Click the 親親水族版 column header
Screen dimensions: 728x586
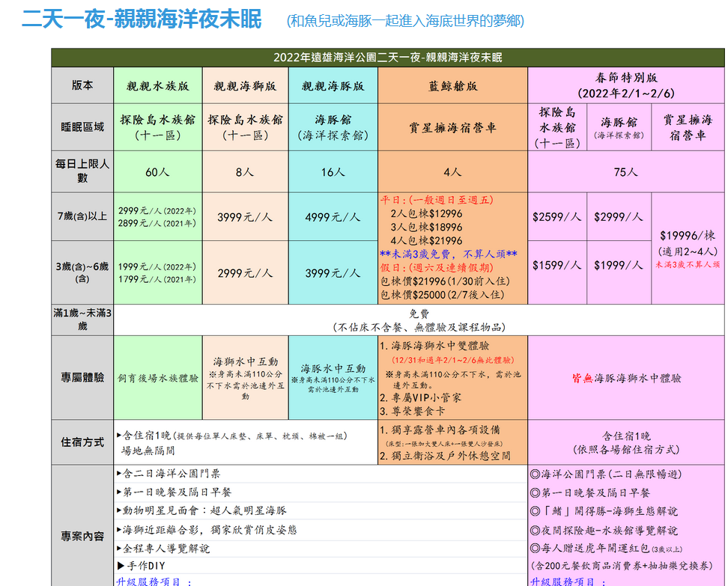(x=158, y=86)
